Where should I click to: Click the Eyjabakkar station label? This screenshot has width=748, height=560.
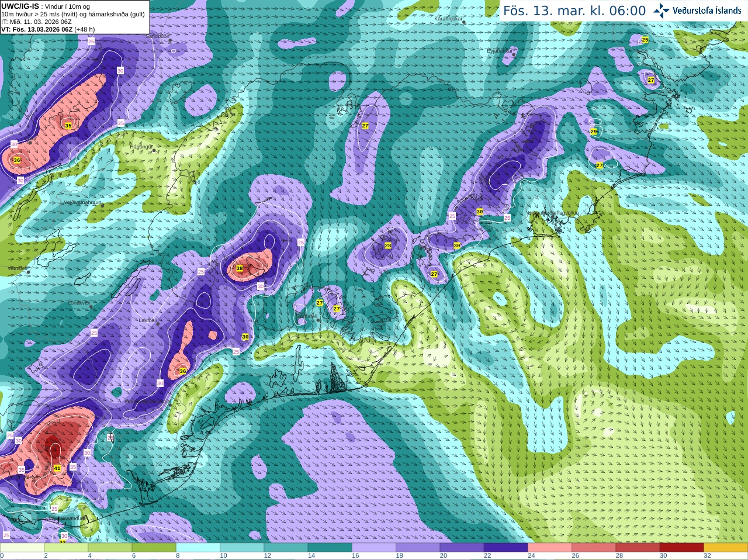(x=500, y=51)
